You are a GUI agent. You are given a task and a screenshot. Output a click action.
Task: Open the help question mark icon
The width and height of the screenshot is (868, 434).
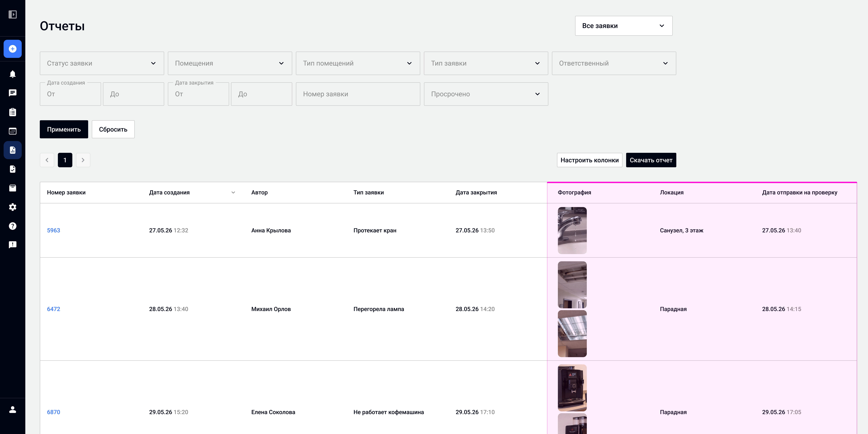[12, 226]
